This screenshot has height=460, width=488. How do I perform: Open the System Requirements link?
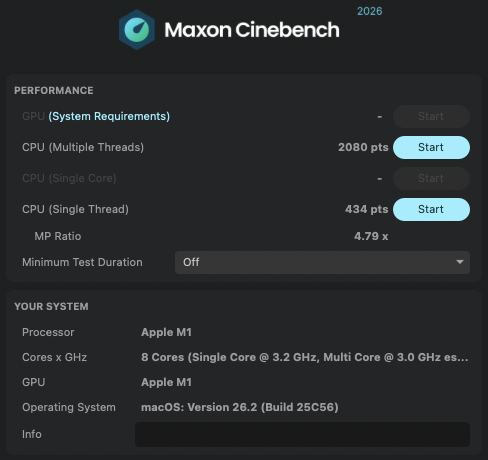[x=109, y=116]
